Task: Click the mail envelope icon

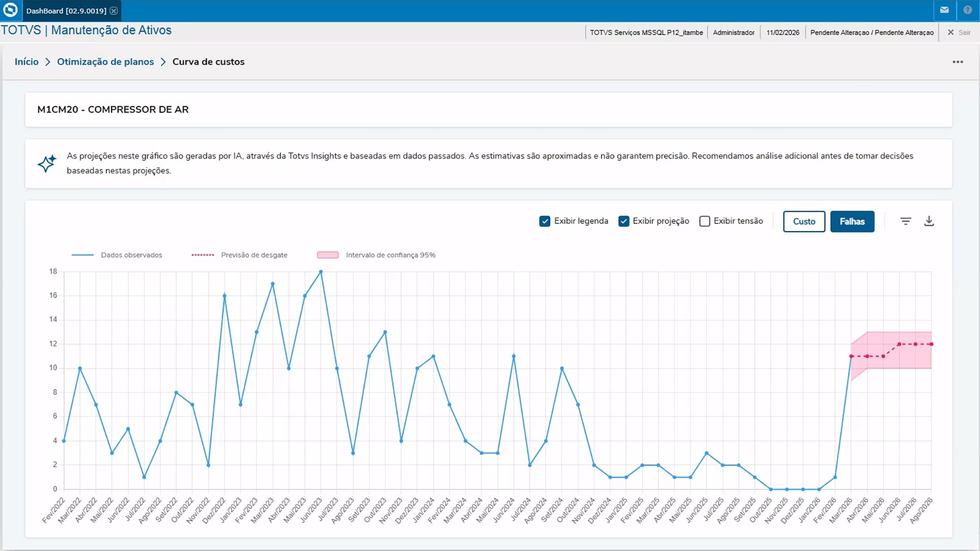Action: [944, 10]
